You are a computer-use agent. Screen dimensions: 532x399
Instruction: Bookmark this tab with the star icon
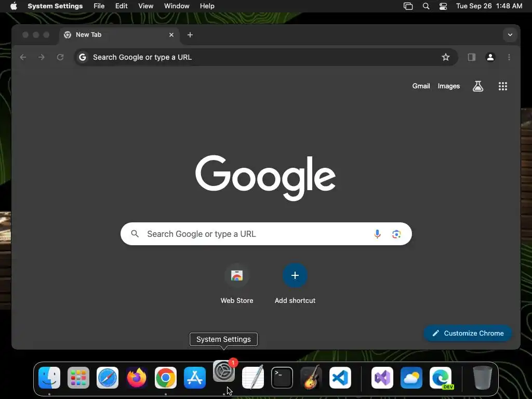pyautogui.click(x=445, y=57)
